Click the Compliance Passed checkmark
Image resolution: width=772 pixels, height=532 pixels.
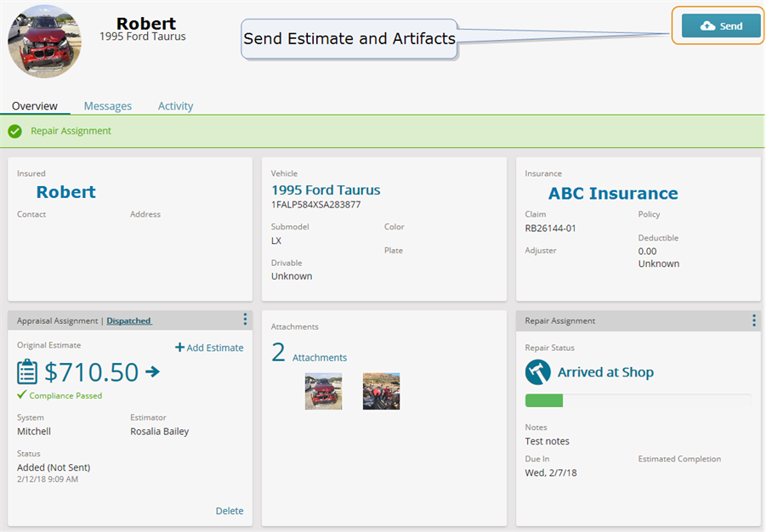pyautogui.click(x=21, y=394)
